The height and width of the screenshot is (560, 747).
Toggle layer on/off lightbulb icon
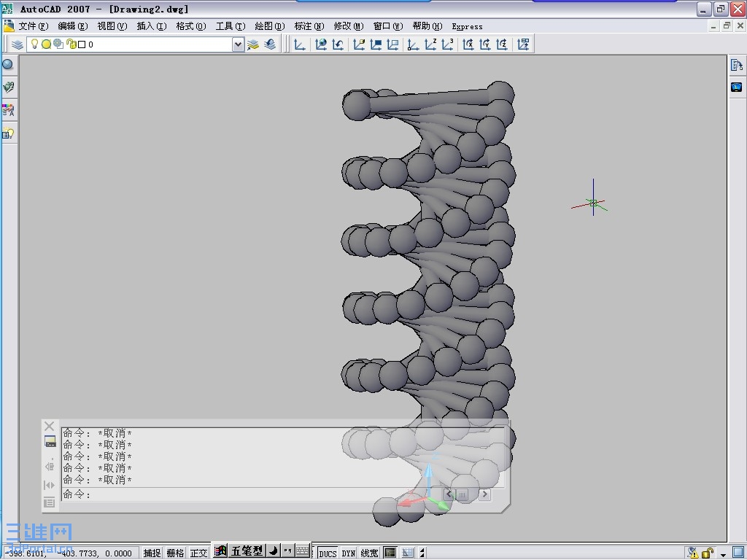coord(34,44)
